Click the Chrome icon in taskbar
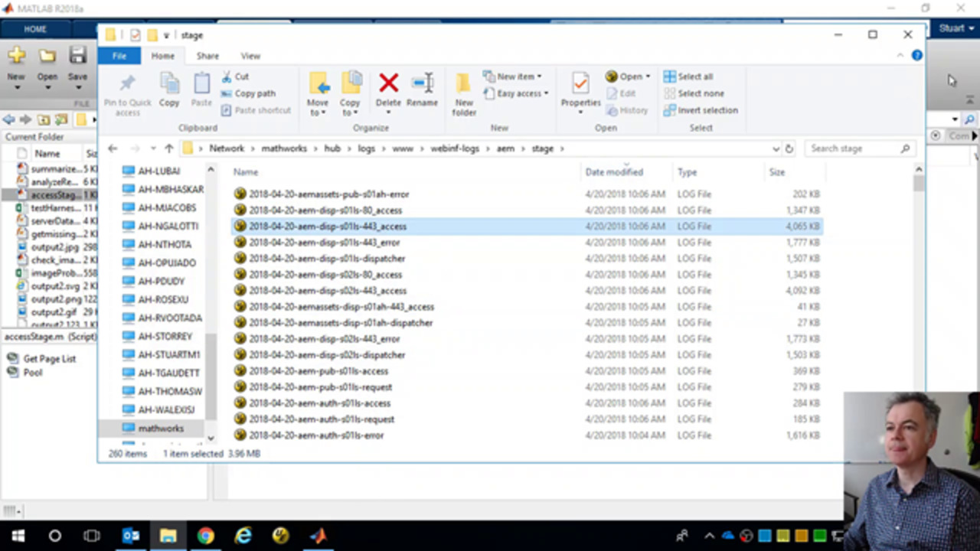 [205, 536]
